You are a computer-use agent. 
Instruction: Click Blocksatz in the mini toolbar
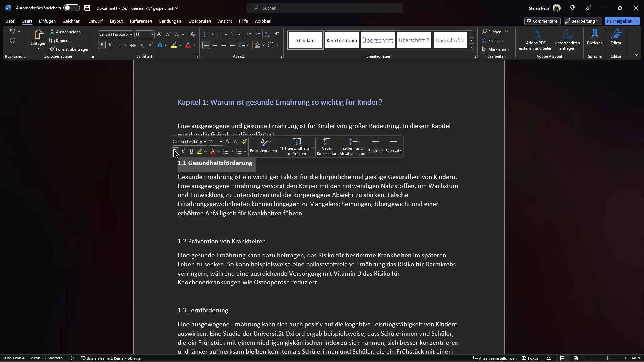click(393, 146)
